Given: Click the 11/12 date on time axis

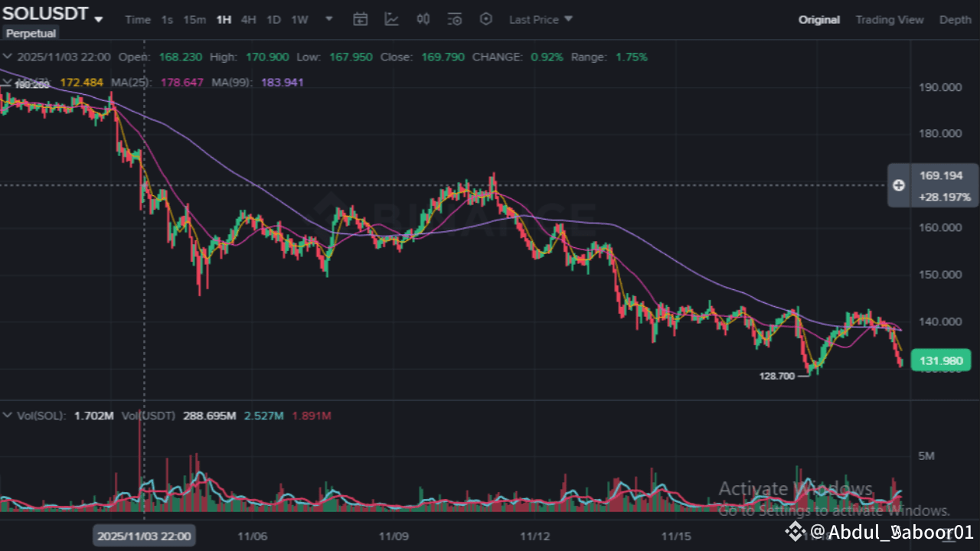Looking at the screenshot, I should [x=535, y=536].
